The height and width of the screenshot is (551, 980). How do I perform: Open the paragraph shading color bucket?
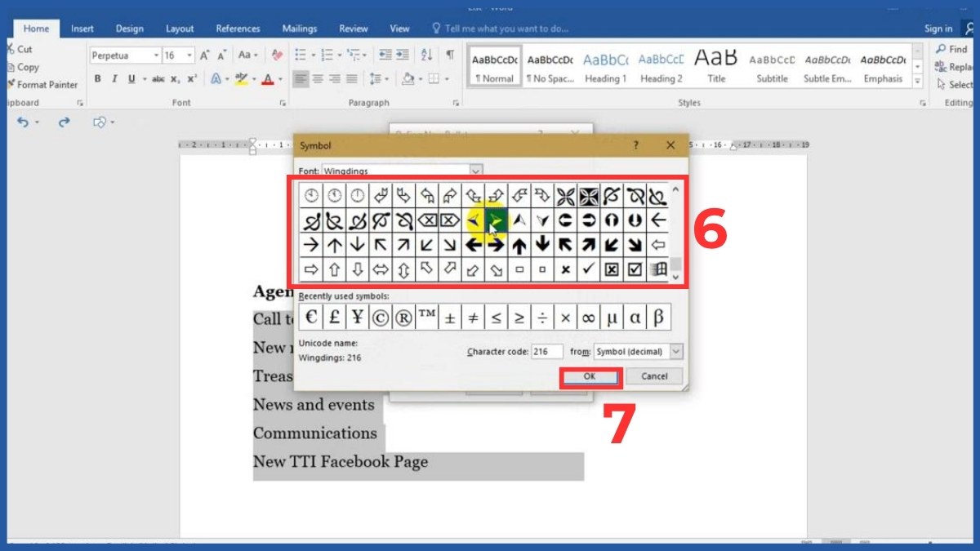coord(410,79)
